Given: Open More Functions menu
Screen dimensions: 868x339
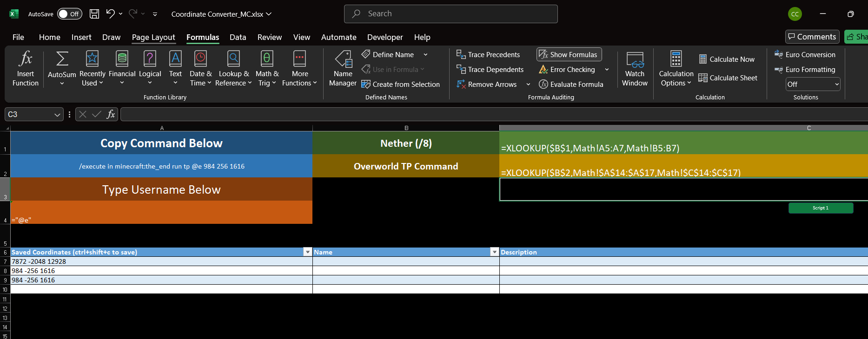Looking at the screenshot, I should click(x=299, y=69).
